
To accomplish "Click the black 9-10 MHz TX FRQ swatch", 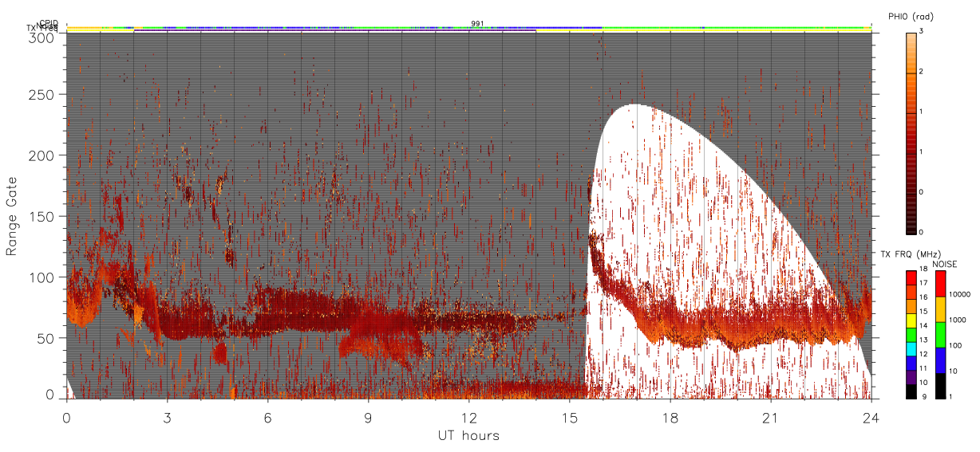I will coord(911,391).
